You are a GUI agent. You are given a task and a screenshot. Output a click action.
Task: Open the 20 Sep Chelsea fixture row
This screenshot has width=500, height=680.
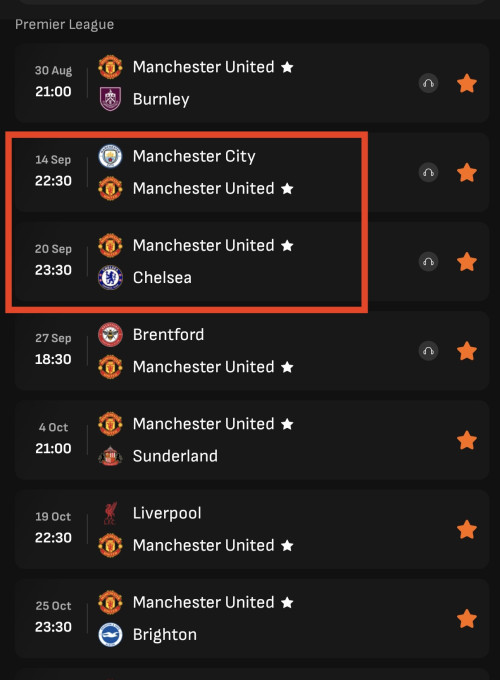pyautogui.click(x=252, y=262)
